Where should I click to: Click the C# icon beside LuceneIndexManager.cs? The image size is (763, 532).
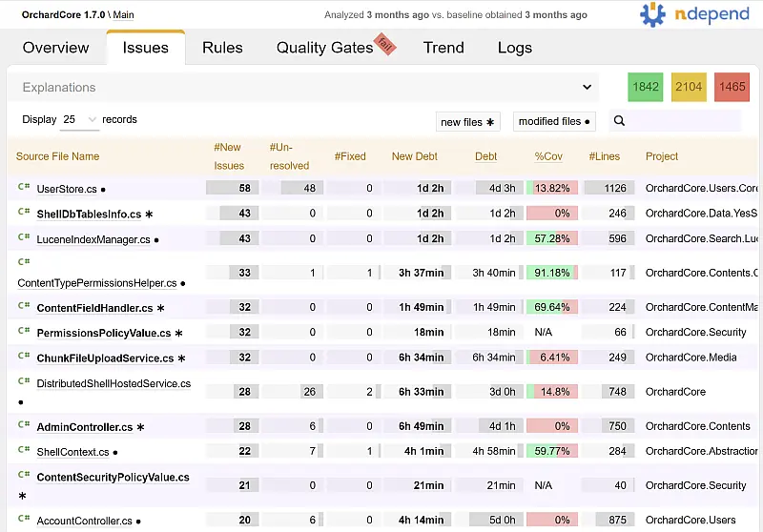tap(24, 236)
